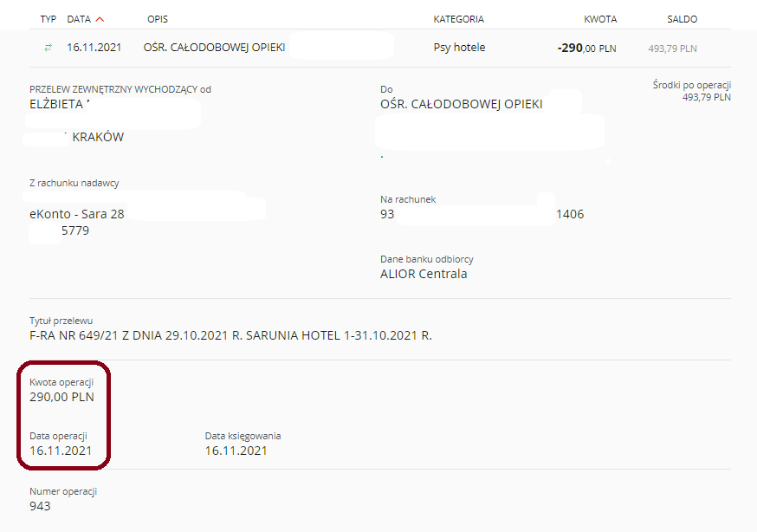
Task: Sort by the KATEGORIA column header
Action: click(x=459, y=19)
